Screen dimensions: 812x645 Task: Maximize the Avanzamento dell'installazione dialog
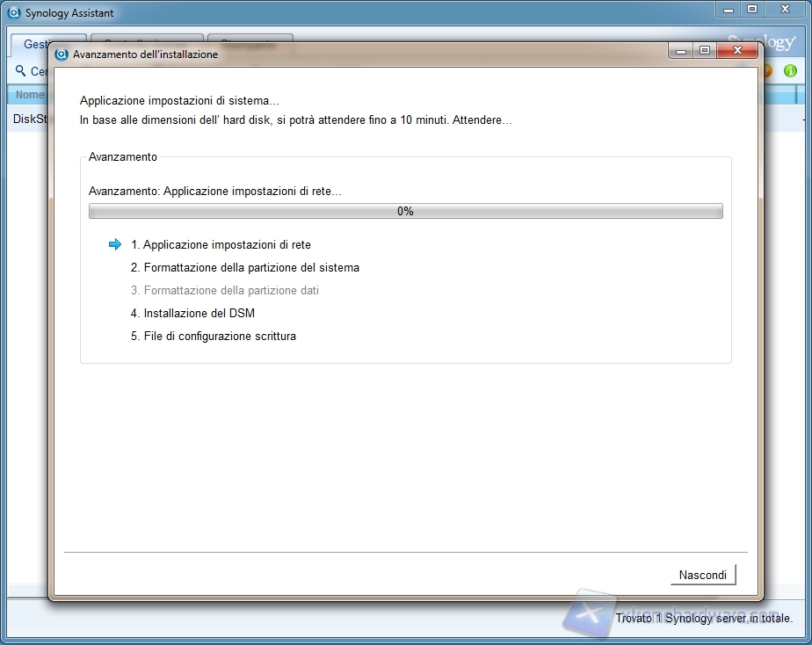[x=704, y=51]
